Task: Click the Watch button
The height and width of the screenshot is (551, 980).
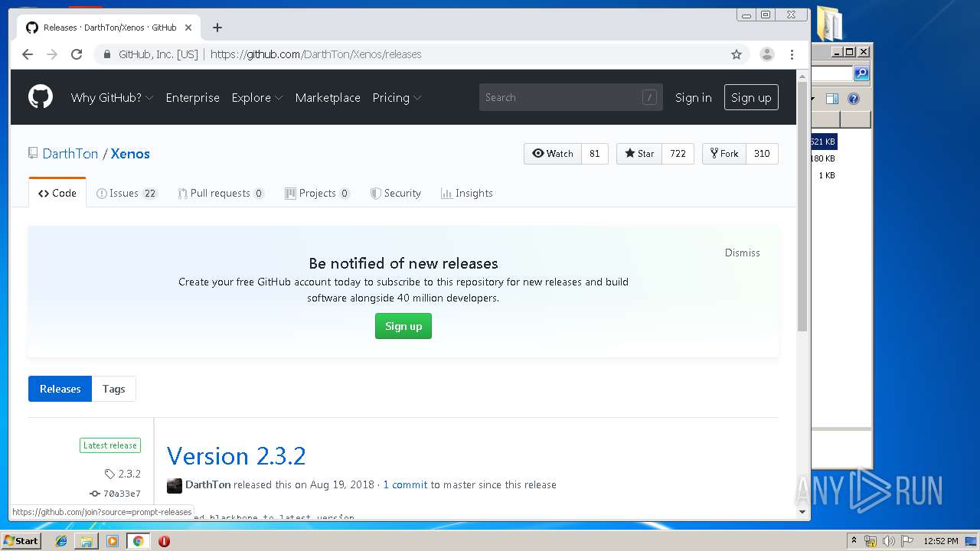Action: [553, 154]
